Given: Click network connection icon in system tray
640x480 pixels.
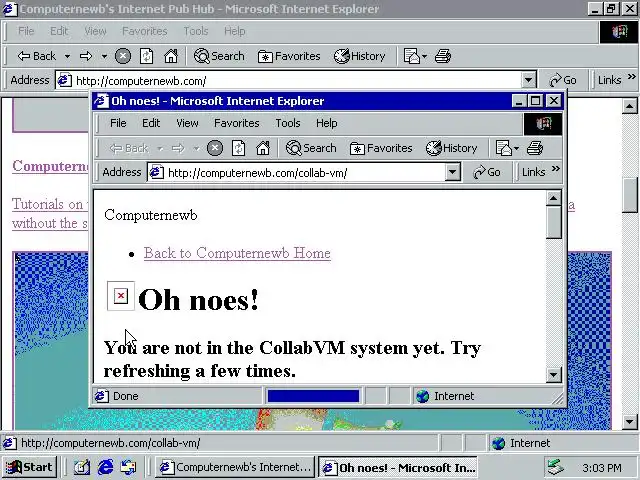Looking at the screenshot, I should click(x=556, y=467).
